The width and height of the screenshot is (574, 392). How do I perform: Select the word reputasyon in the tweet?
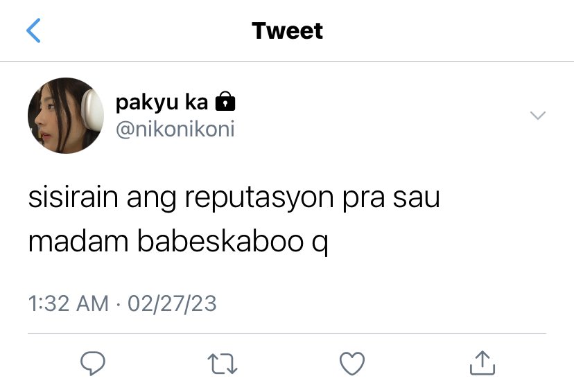click(259, 199)
